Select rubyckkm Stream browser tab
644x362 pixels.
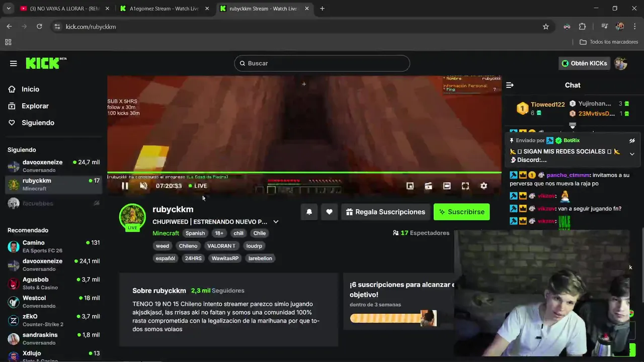pyautogui.click(x=264, y=9)
